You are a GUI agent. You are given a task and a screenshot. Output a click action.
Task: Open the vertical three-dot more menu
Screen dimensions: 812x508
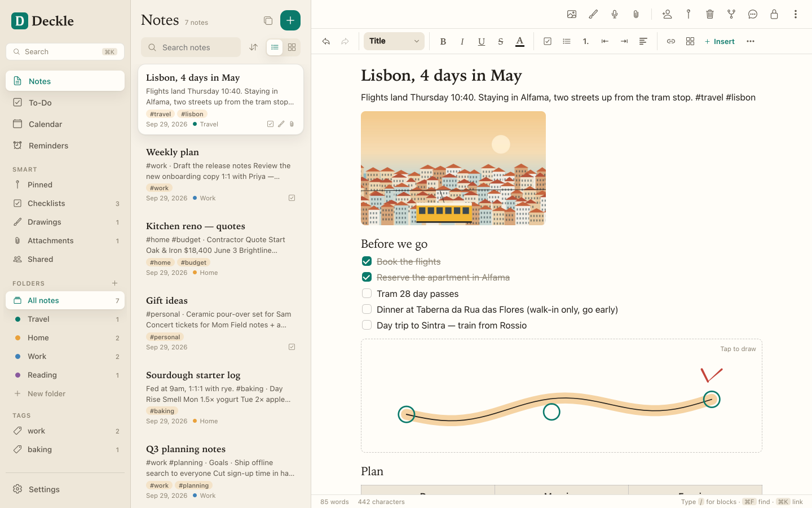(x=796, y=15)
